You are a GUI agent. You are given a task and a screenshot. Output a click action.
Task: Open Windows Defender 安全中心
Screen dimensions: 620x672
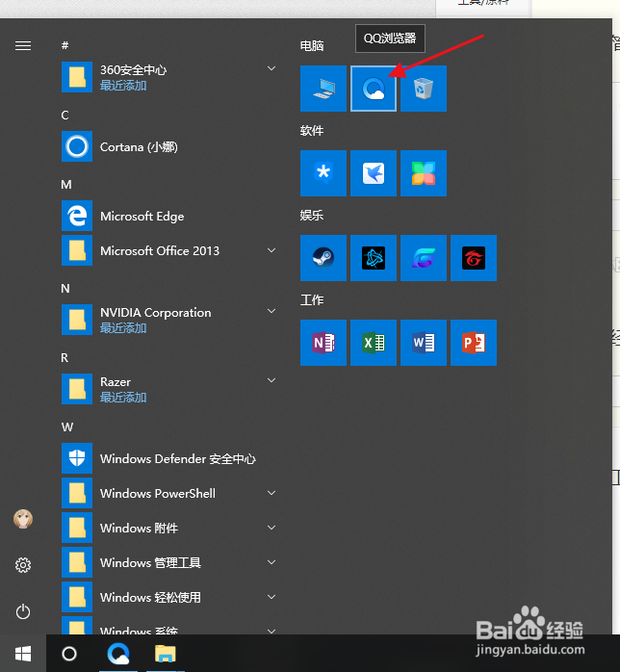pos(170,458)
